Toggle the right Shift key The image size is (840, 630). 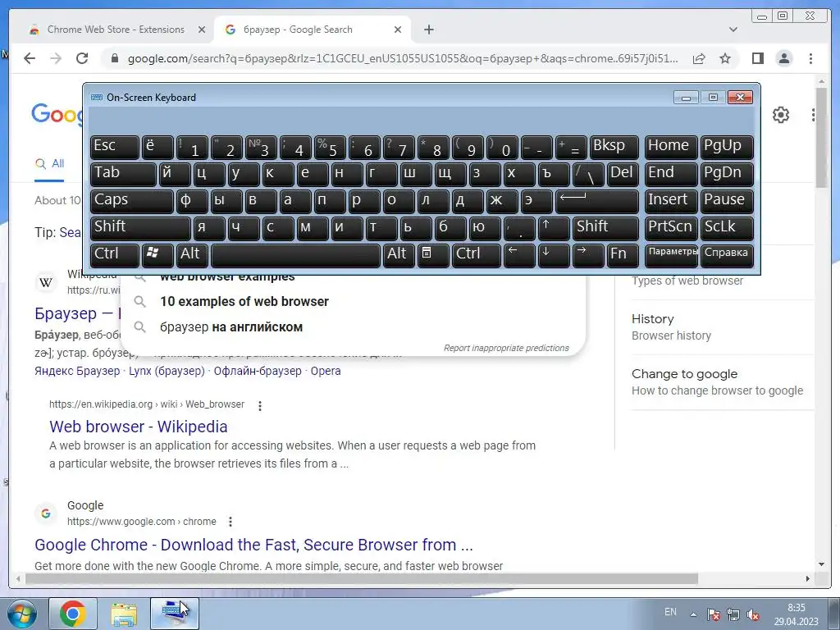coord(605,227)
